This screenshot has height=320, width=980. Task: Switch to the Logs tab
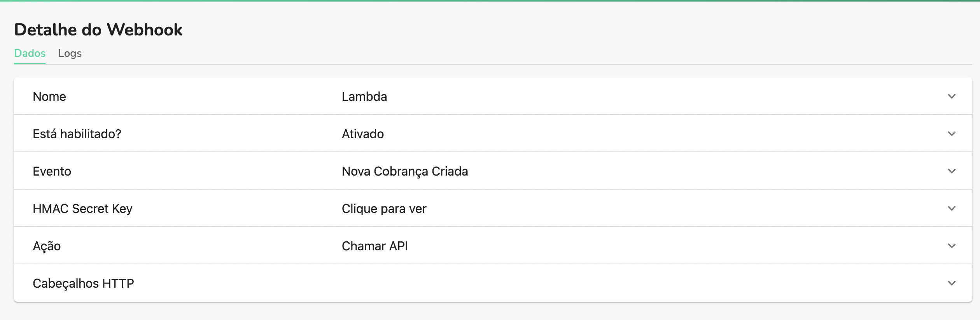coord(70,53)
